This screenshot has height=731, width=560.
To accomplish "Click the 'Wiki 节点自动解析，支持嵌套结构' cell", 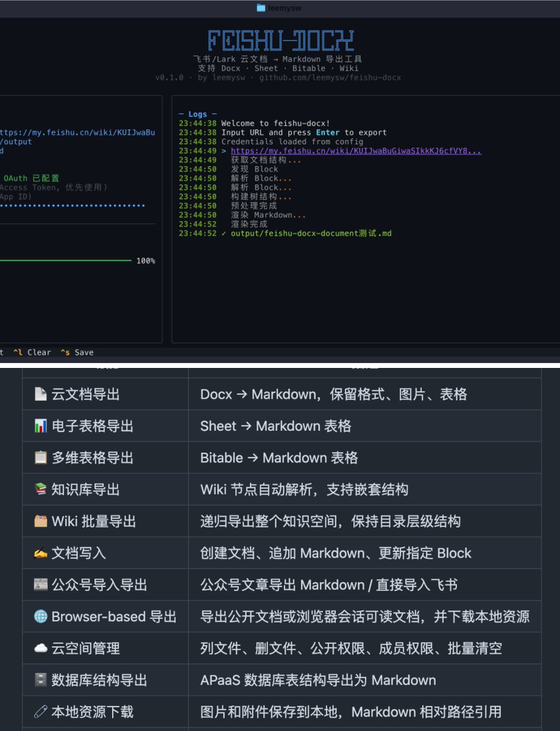I will 364,489.
